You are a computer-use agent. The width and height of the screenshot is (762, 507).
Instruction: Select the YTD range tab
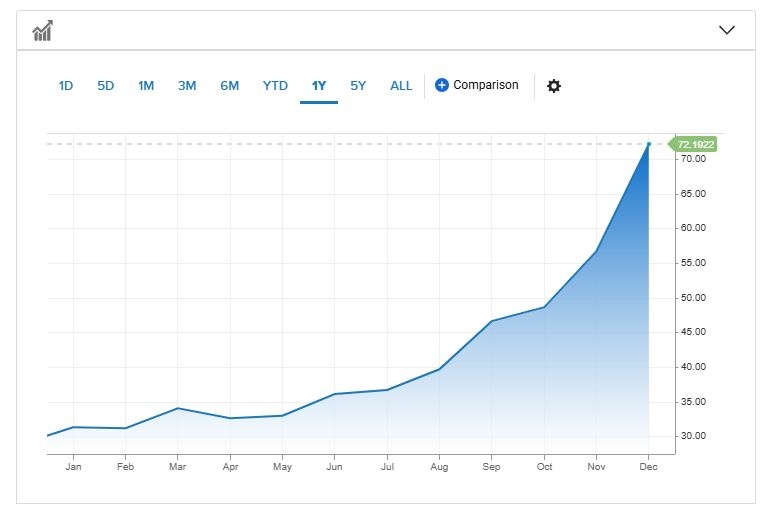(x=275, y=86)
